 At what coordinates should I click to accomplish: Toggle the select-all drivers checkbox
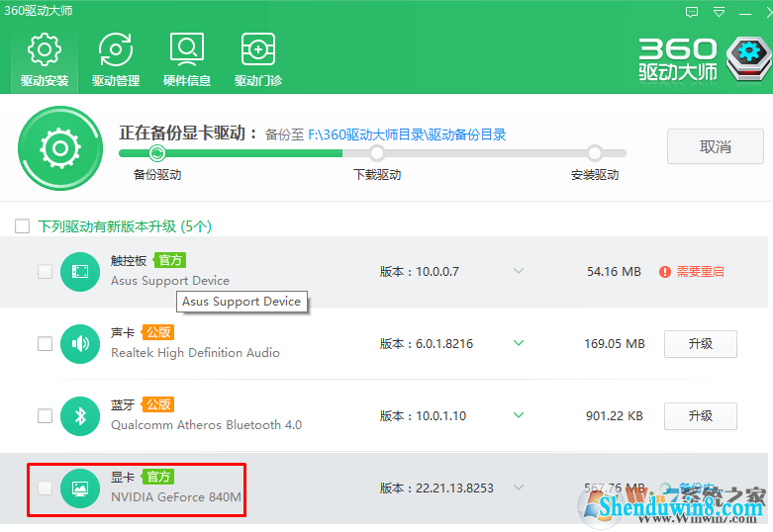click(x=22, y=226)
